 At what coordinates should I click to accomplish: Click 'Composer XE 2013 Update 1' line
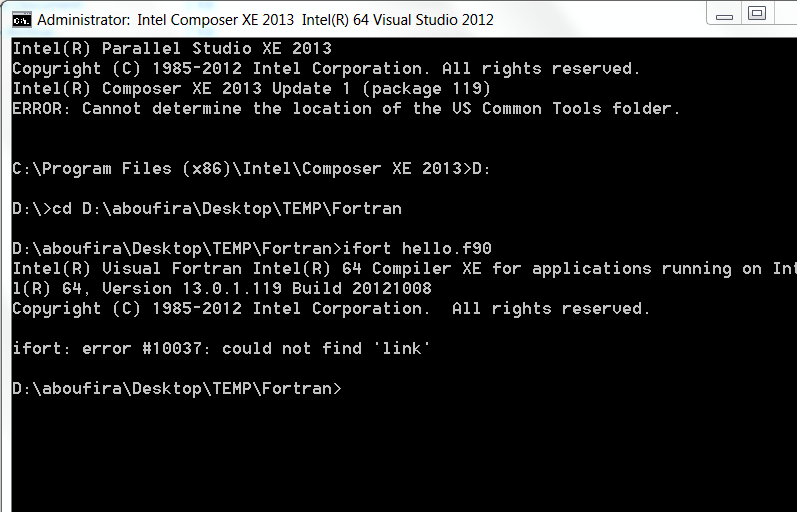coord(252,89)
